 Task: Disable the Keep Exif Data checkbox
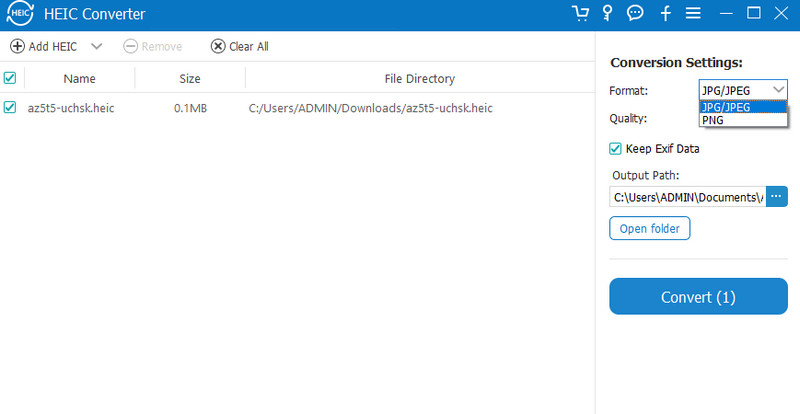(615, 149)
